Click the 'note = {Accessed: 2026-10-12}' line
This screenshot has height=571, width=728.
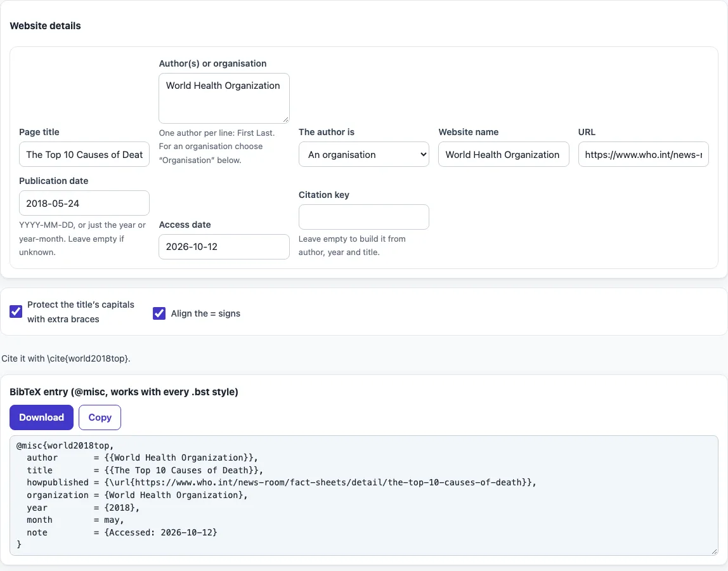click(122, 532)
